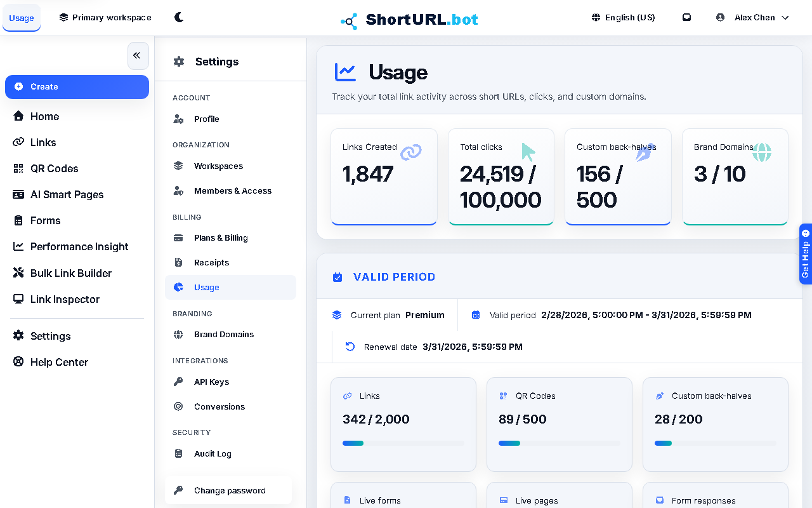Click the VALID PERIOD calendar-check icon
The height and width of the screenshot is (508, 812).
click(x=337, y=277)
